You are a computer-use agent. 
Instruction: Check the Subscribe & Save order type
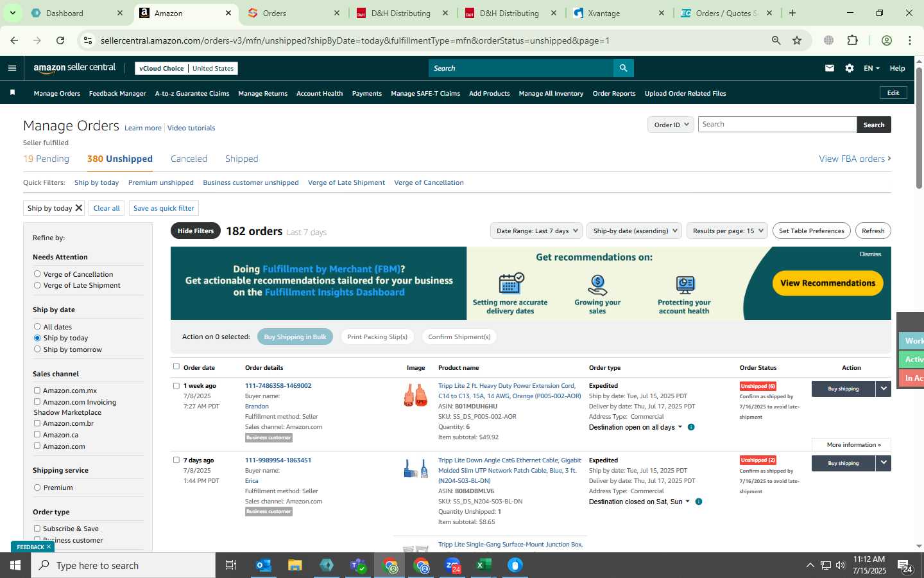tap(37, 529)
